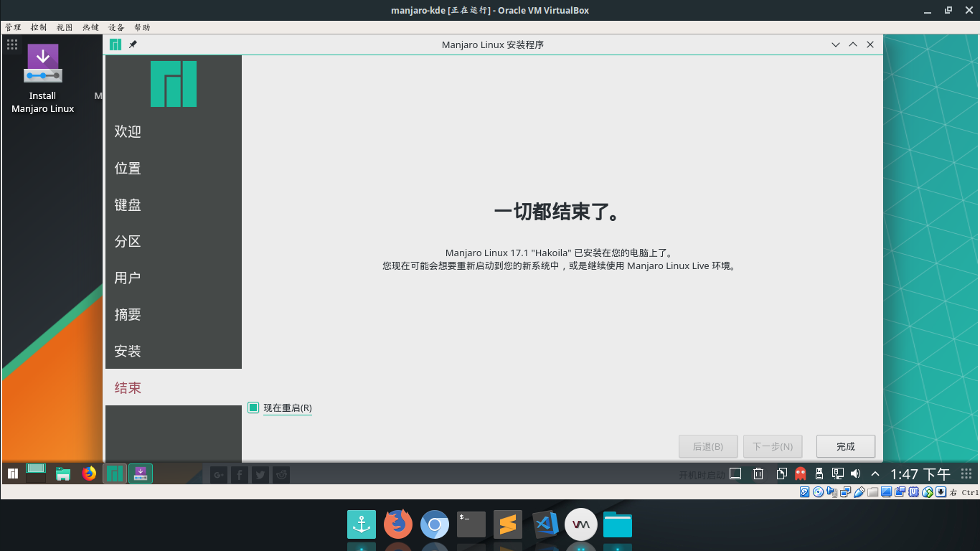Launch Firefox from the host dock
The height and width of the screenshot is (551, 980).
398,524
